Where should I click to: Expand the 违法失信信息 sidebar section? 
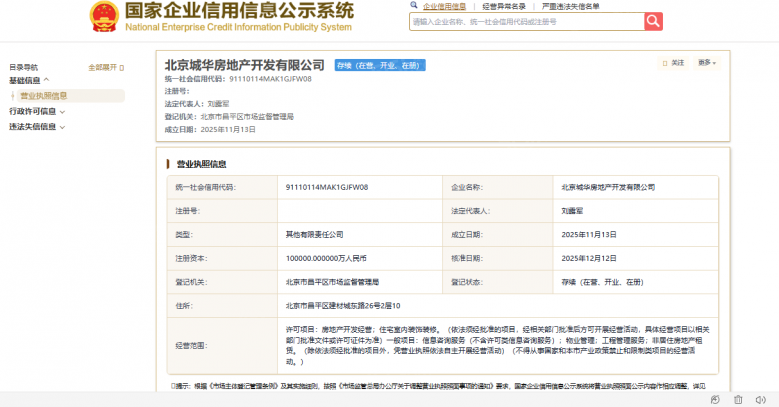click(x=37, y=127)
